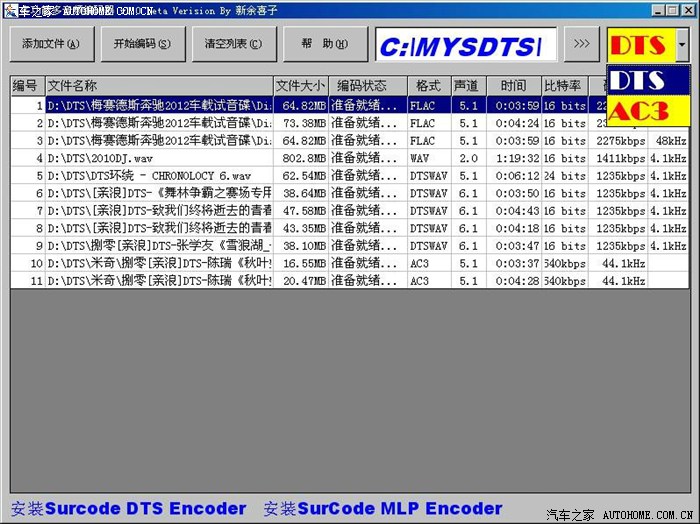This screenshot has height=524, width=700.
Task: Select row 6 舞林争霸之赛场专用 file
Action: point(159,193)
